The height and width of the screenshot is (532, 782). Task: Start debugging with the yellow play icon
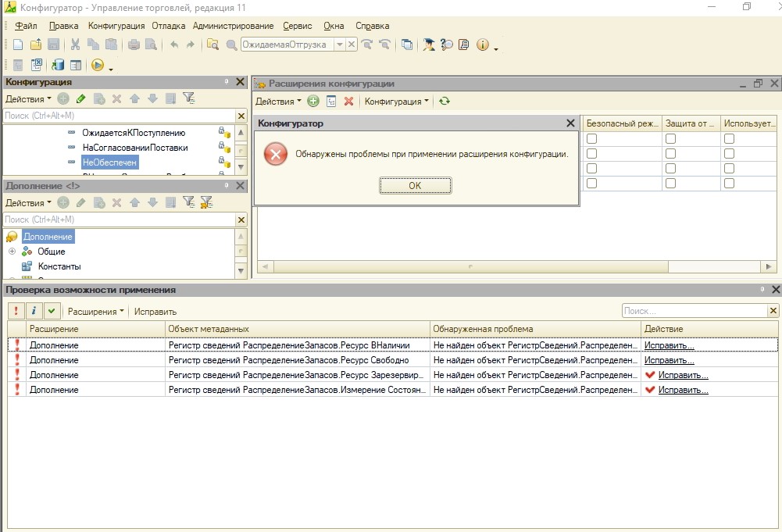[97, 65]
